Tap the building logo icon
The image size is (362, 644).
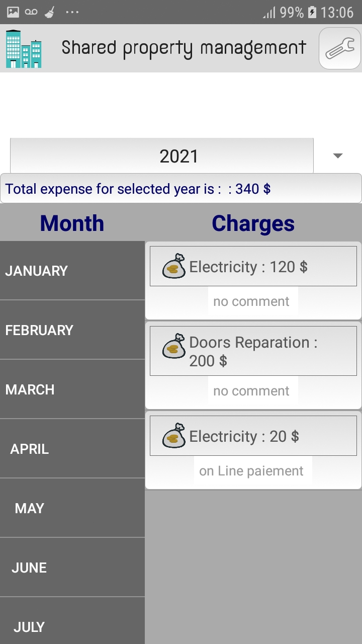(23, 49)
